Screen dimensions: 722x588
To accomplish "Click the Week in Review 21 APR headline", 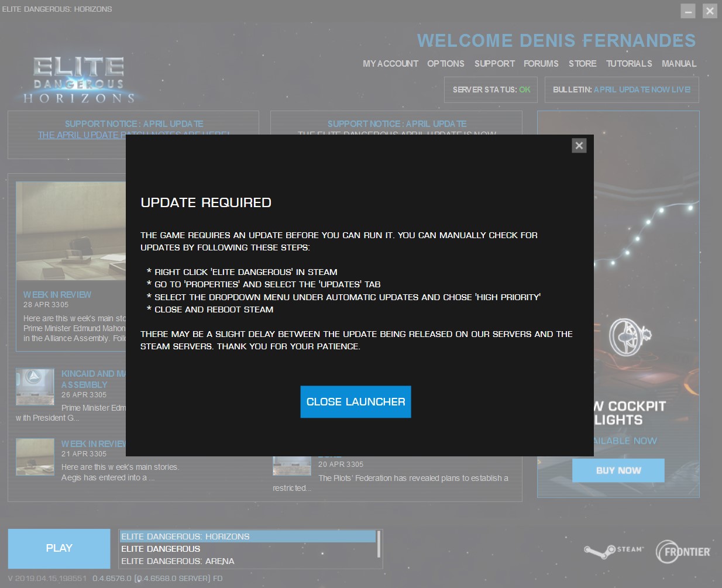I will 94,444.
